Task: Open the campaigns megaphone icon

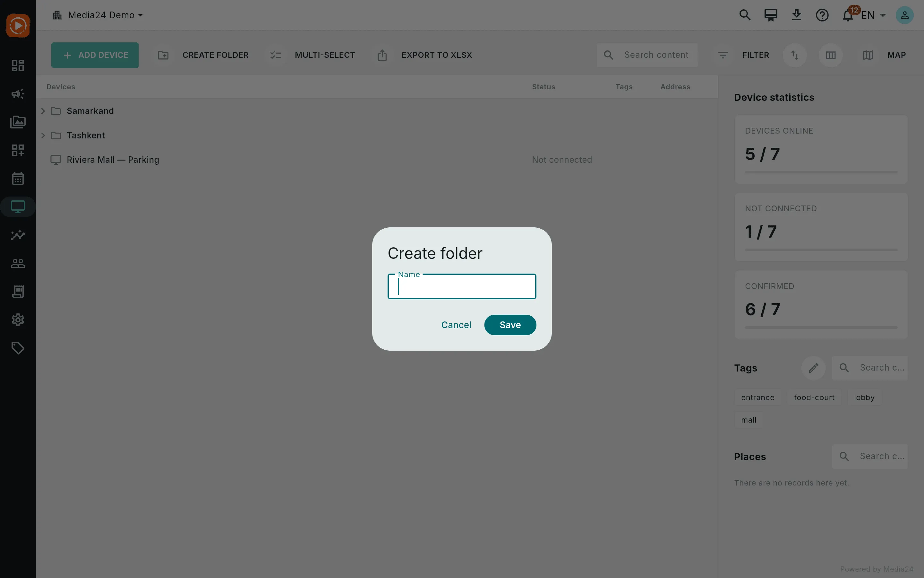Action: pos(18,94)
